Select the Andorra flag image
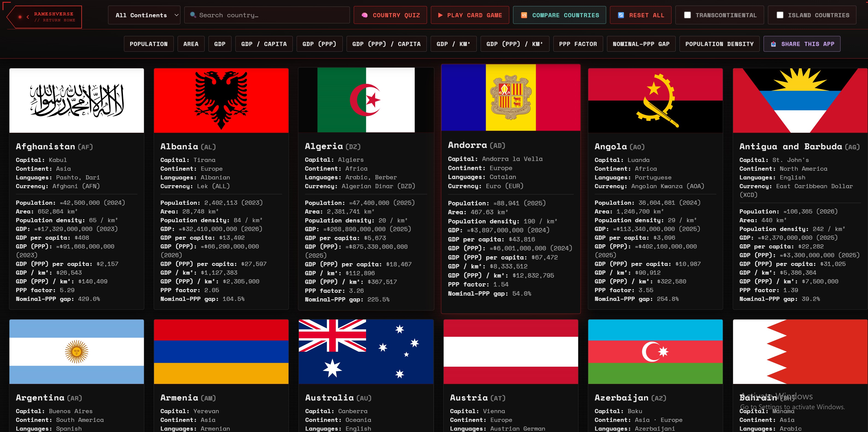 click(x=511, y=98)
